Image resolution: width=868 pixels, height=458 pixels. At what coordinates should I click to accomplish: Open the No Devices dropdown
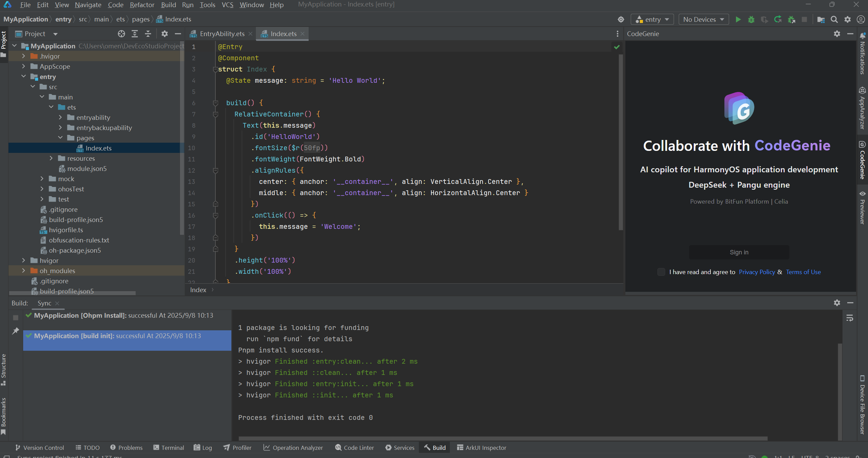coord(703,19)
